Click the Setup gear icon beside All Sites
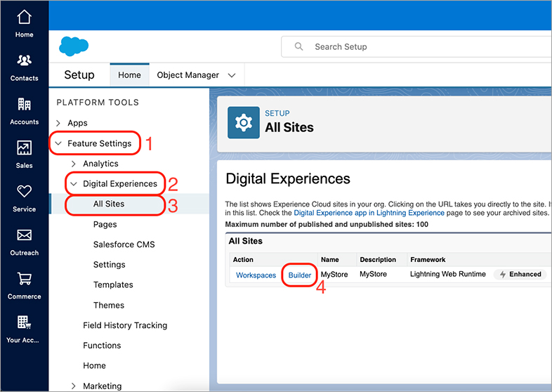Viewport: 552px width, 392px height. point(243,122)
